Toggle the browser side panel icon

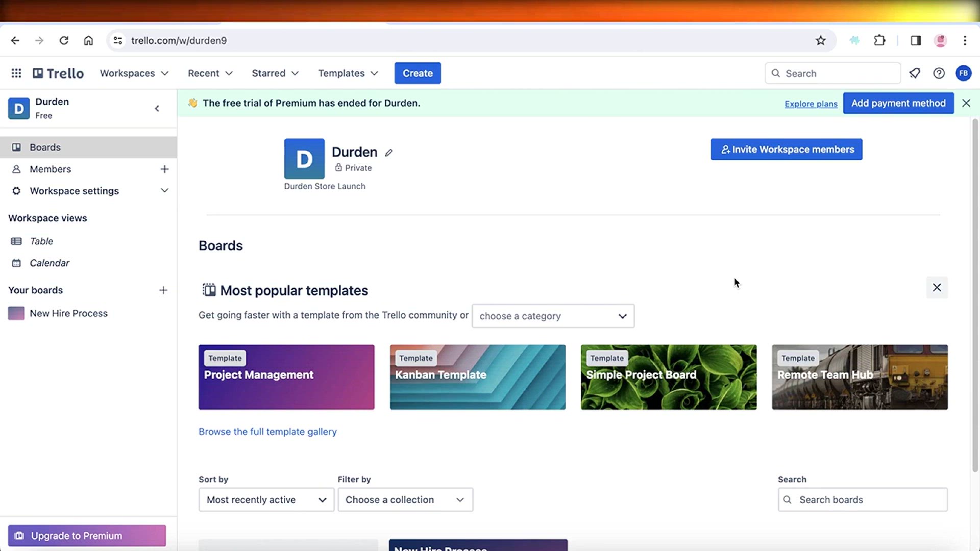coord(916,40)
